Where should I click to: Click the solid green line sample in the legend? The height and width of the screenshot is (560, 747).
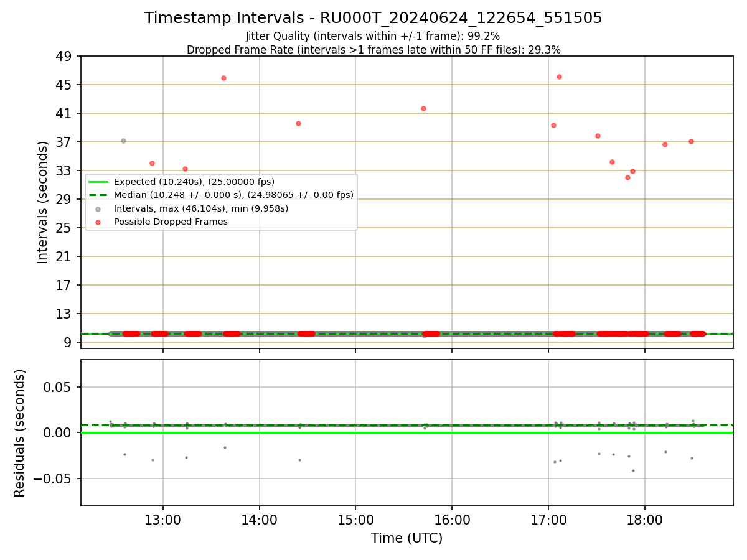click(98, 182)
